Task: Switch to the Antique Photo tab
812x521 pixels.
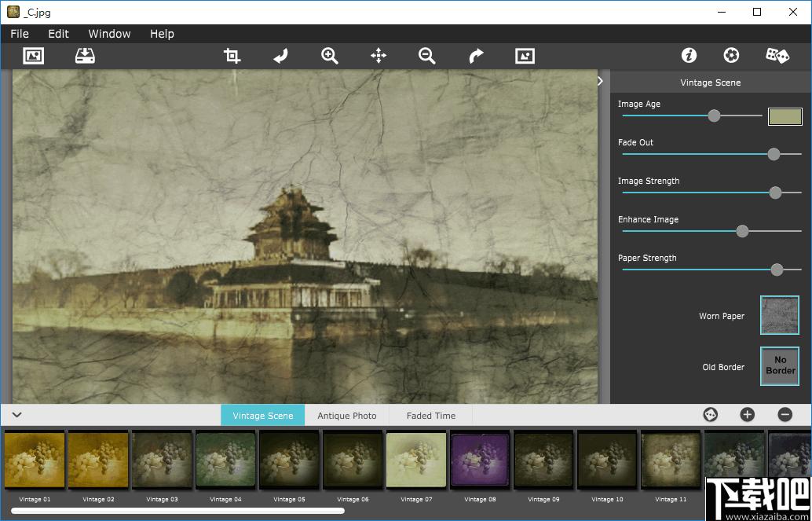Action: (x=347, y=415)
